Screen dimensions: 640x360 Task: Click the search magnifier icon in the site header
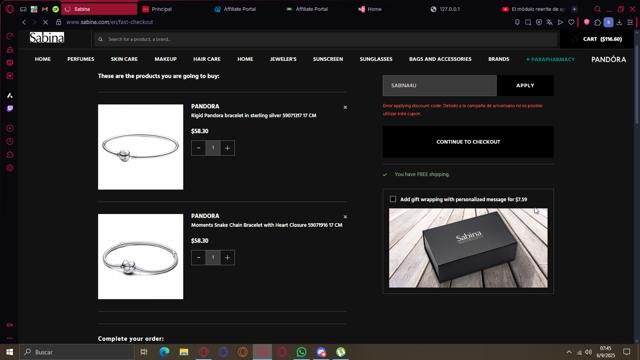pyautogui.click(x=100, y=39)
